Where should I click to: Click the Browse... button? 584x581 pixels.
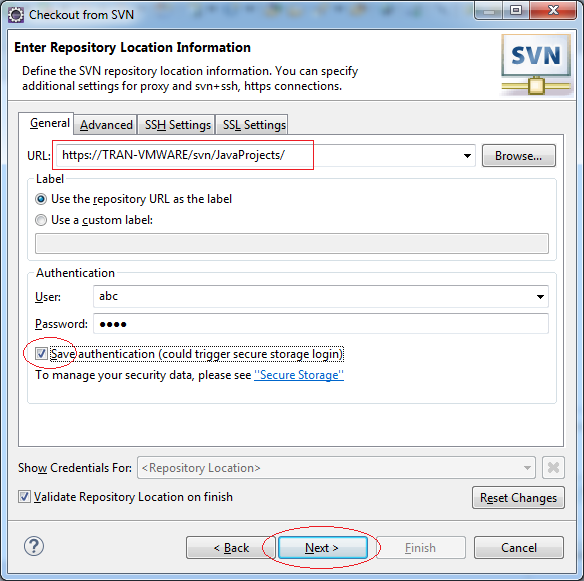[x=518, y=156]
